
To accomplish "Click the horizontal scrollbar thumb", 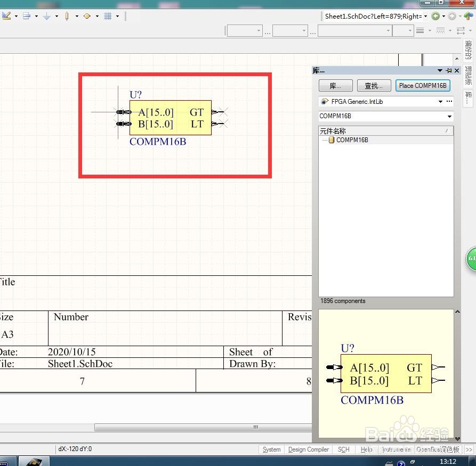I will click(203, 427).
